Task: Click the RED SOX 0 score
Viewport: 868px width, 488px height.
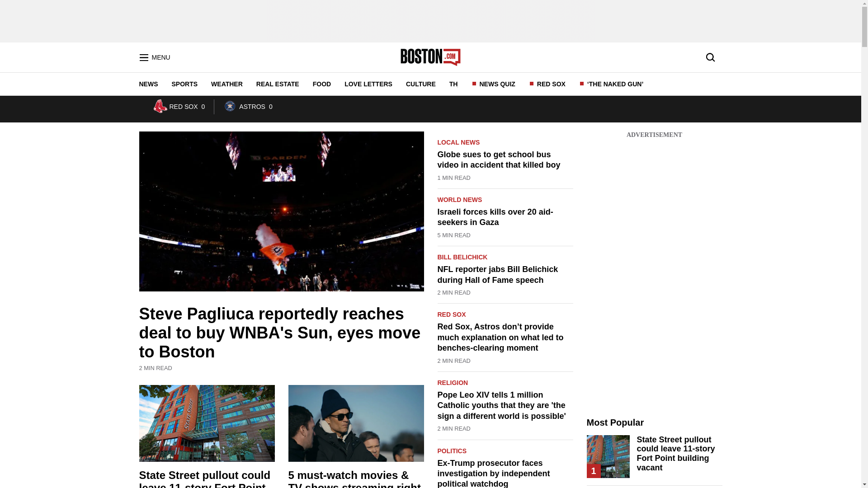Action: (x=187, y=107)
